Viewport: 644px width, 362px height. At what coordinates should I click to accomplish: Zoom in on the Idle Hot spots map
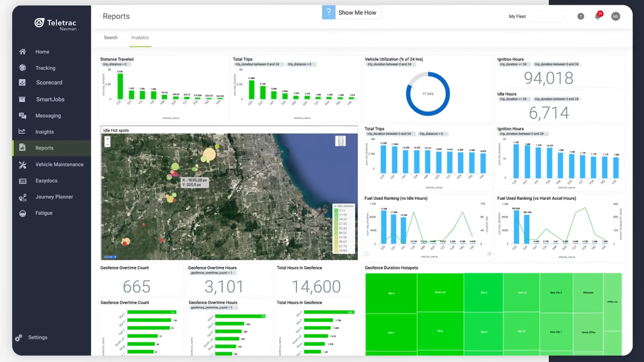[x=107, y=139]
